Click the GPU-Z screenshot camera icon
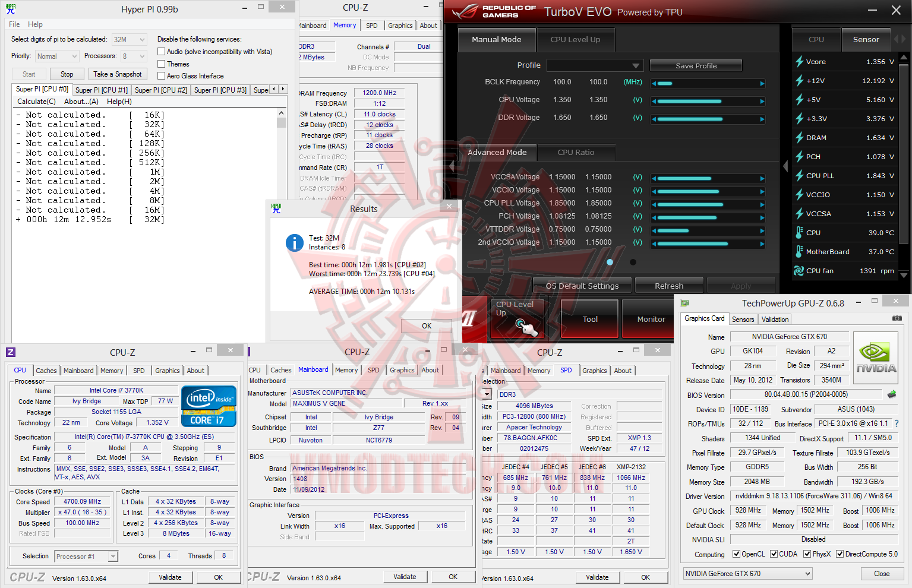 point(897,318)
